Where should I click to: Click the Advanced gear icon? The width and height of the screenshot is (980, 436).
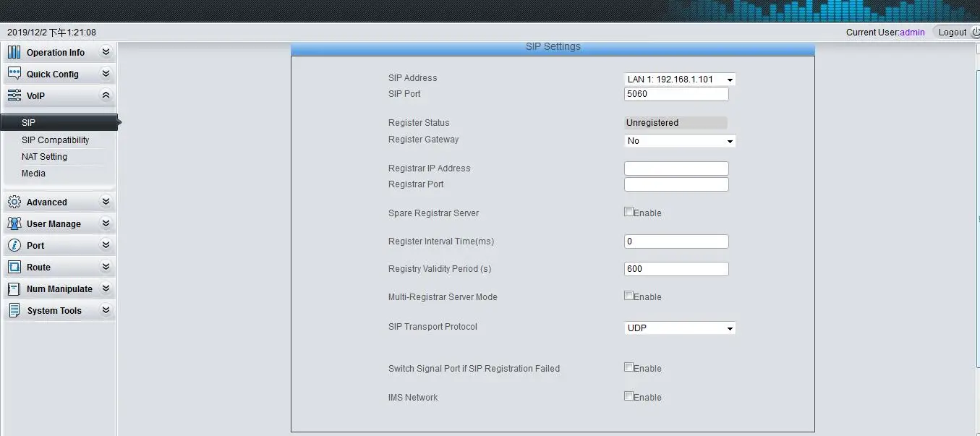[x=14, y=202]
